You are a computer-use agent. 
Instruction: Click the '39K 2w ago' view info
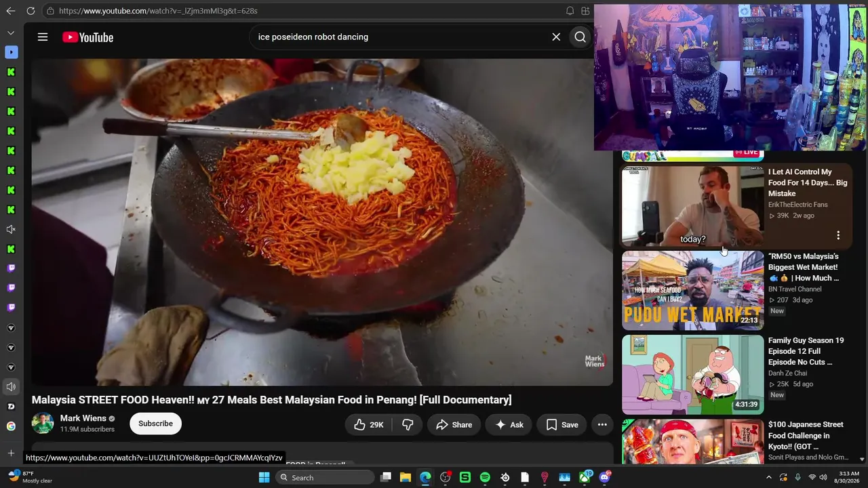(x=791, y=216)
